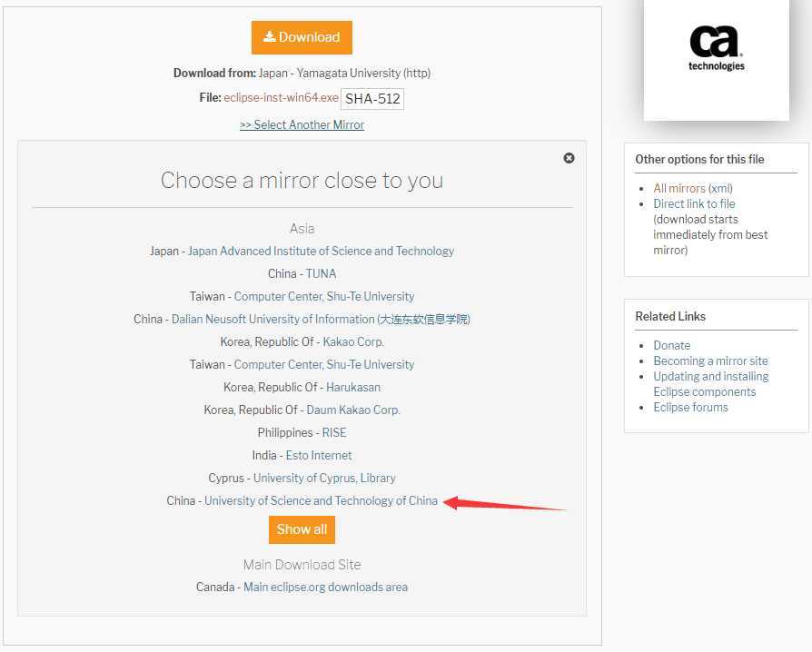Open Main eclipse.org downloads area link

click(x=325, y=588)
